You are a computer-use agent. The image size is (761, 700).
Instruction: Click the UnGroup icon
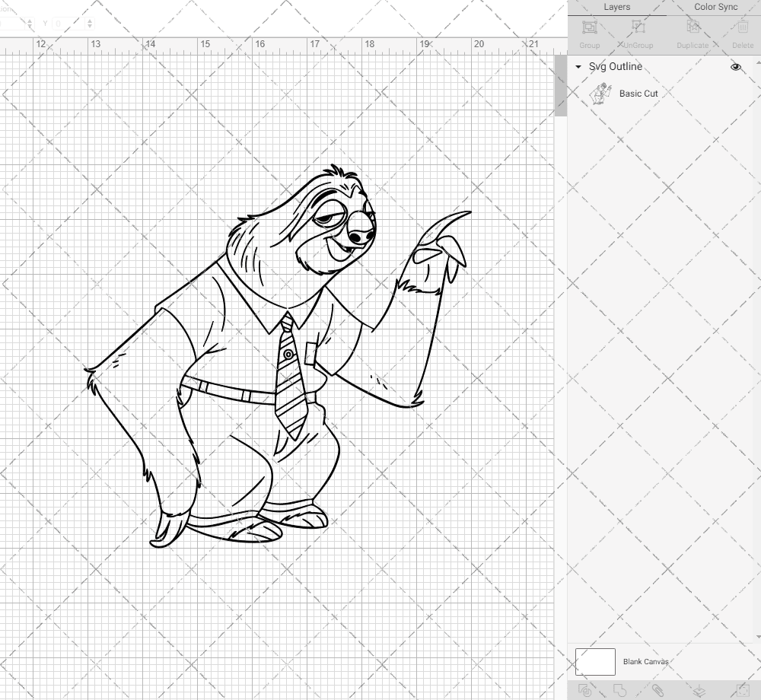(639, 27)
